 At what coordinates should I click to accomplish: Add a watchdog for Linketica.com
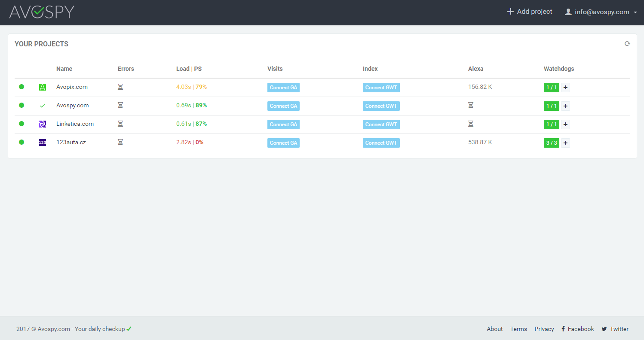click(565, 124)
